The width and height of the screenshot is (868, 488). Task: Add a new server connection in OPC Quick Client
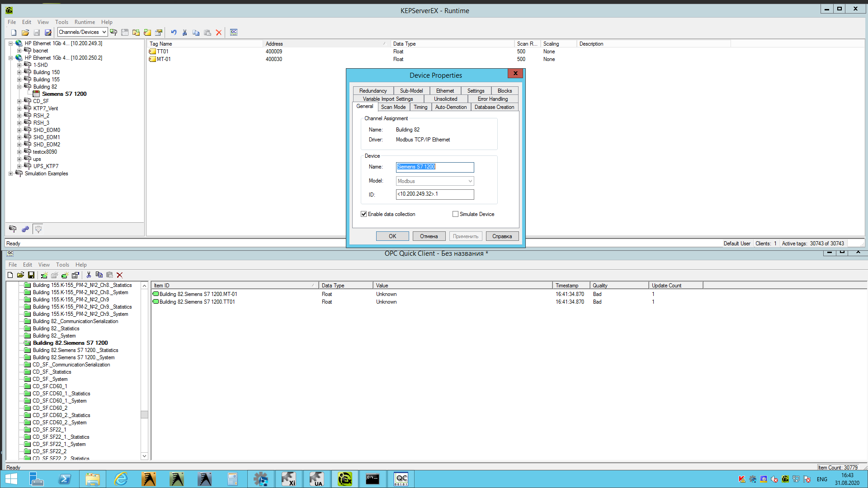click(44, 275)
